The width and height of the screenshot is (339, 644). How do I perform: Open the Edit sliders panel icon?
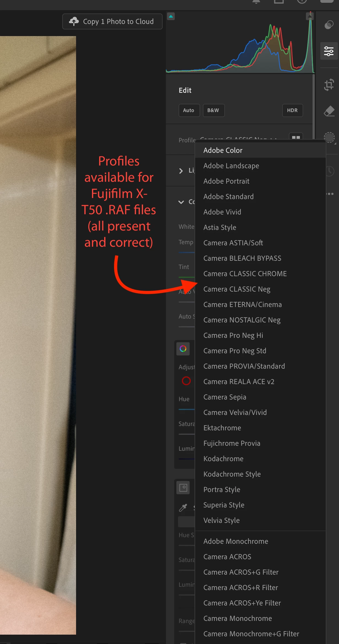coord(329,51)
